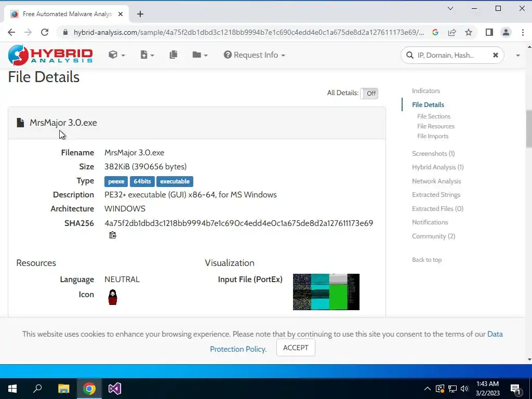
Task: Open the tab search chevron
Action: [450, 8]
